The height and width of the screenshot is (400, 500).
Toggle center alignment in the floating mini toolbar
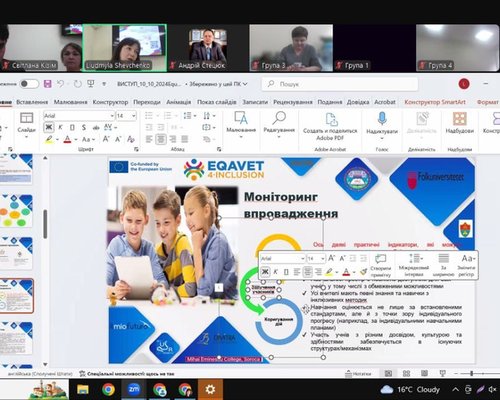coord(307,272)
